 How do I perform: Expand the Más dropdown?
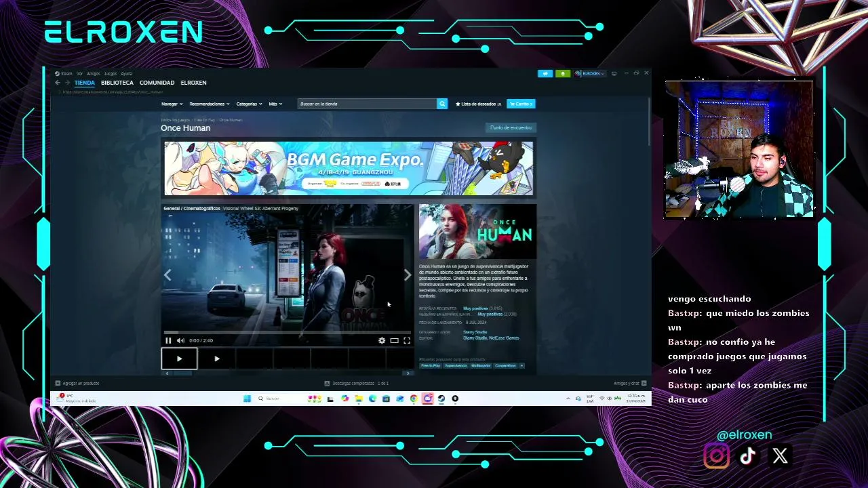coord(275,104)
